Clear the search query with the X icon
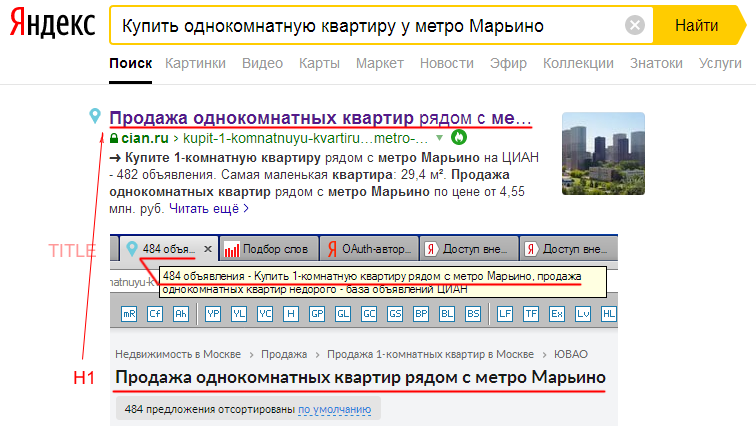 [635, 25]
